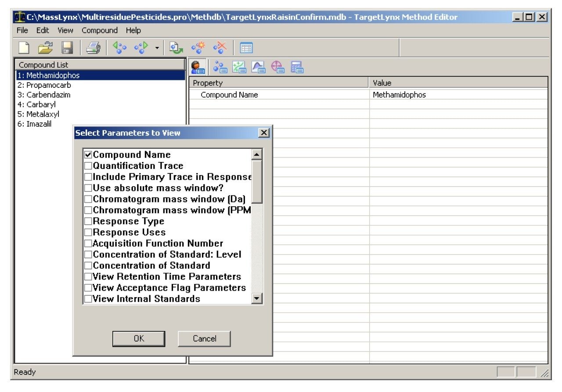
Task: Check Use absolute mass window option
Action: (88, 188)
